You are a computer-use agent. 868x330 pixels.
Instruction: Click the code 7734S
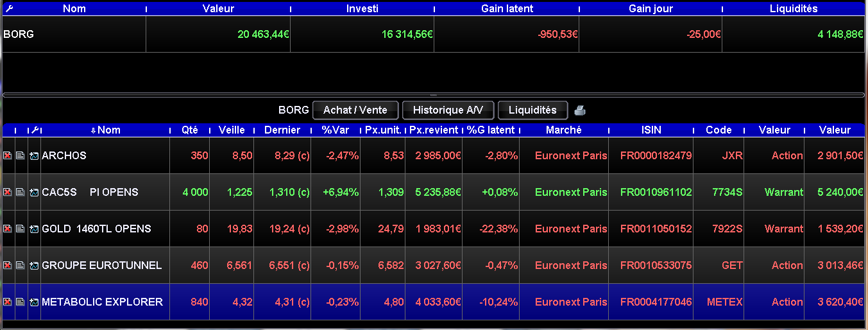click(729, 193)
